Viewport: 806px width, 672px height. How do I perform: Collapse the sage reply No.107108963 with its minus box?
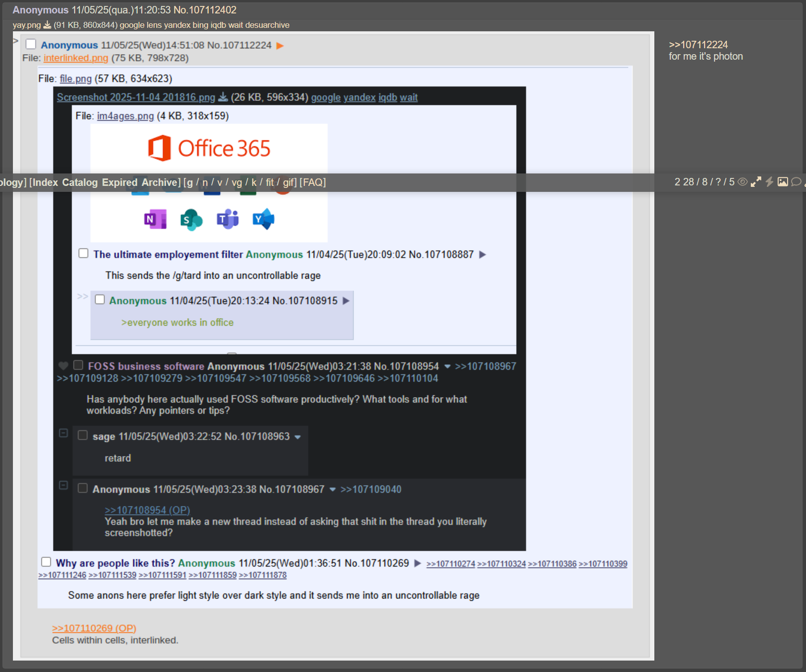pos(63,433)
